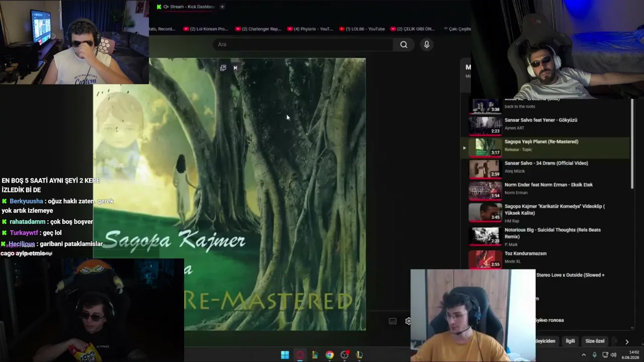Open the Challenger Rep bookmark
Viewport: 644px width, 362px height.
pos(258,29)
